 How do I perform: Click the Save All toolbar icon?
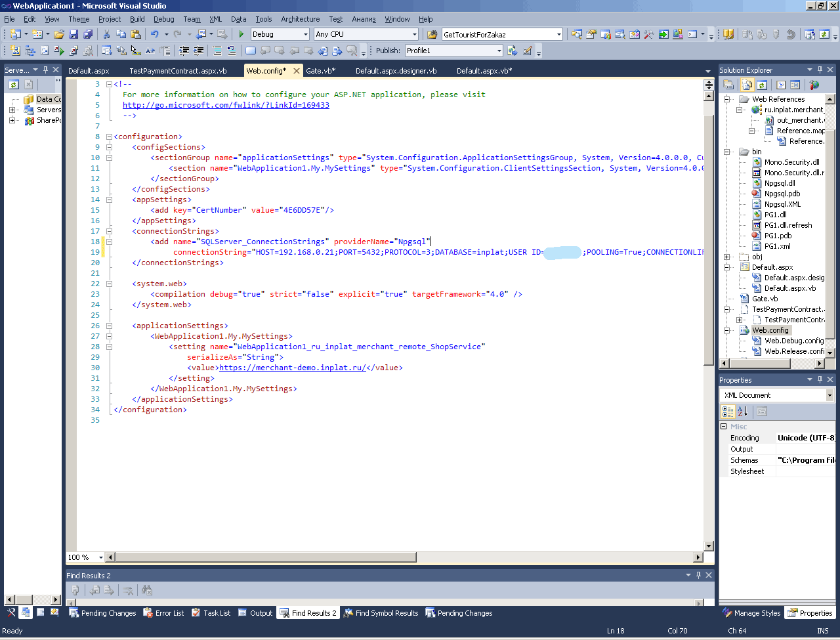87,34
